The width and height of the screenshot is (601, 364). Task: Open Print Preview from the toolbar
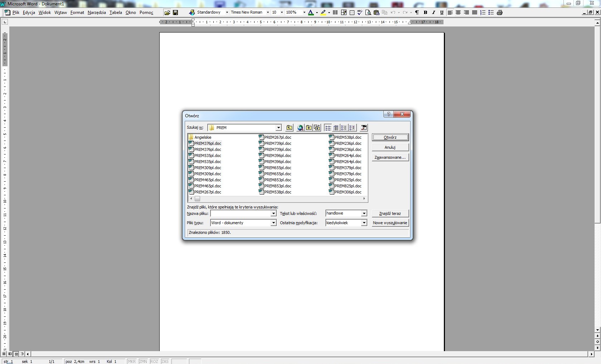pos(368,13)
